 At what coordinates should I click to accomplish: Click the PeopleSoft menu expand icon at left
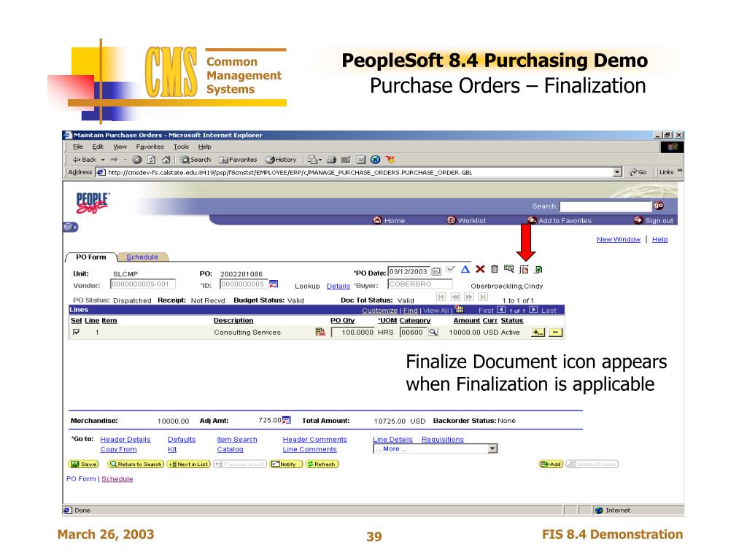click(x=71, y=227)
